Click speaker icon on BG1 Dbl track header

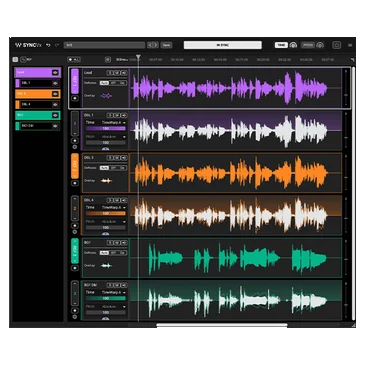(124, 285)
